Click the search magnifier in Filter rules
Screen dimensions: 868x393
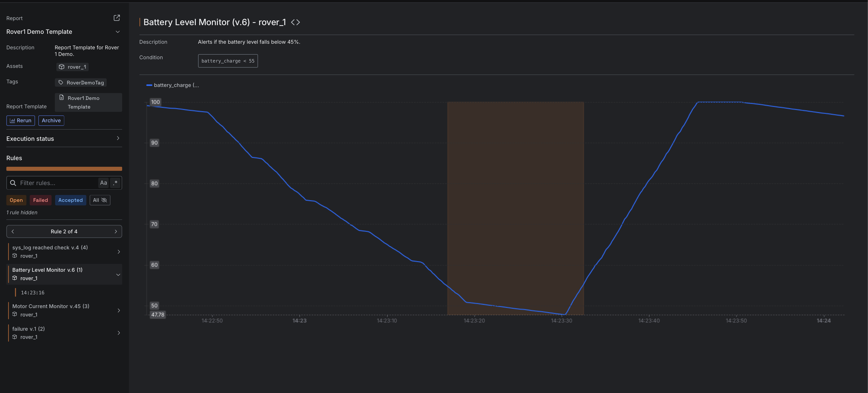click(x=13, y=183)
